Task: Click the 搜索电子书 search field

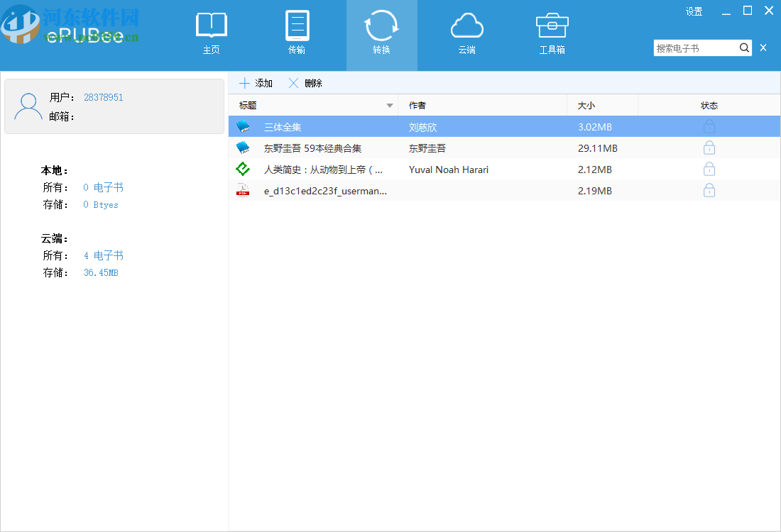Action: pyautogui.click(x=696, y=48)
